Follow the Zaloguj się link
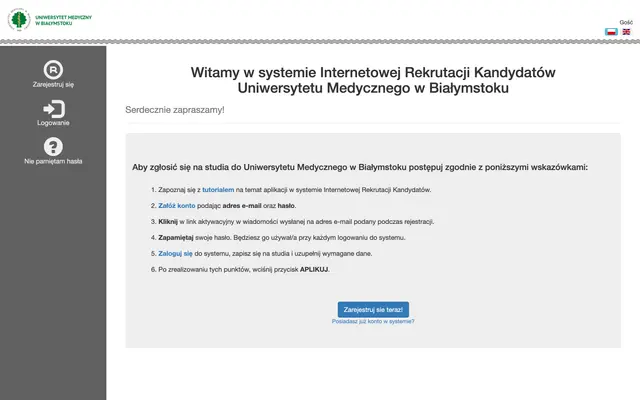This screenshot has height=400, width=640. (x=175, y=253)
